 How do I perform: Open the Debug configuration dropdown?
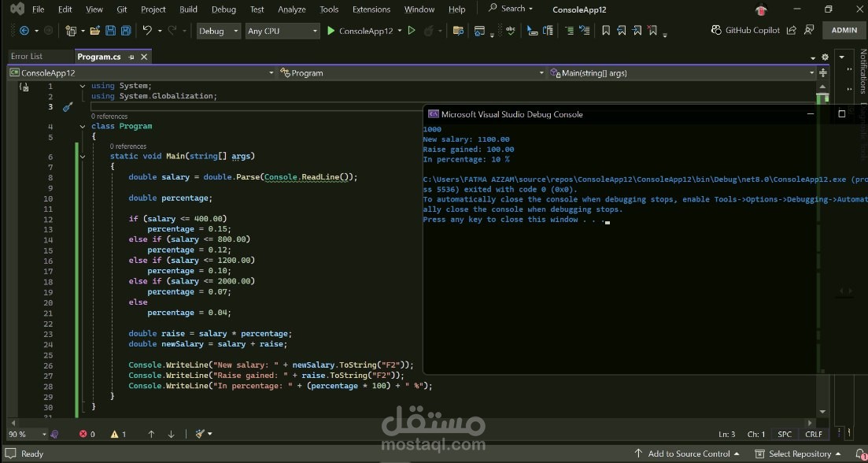(219, 31)
